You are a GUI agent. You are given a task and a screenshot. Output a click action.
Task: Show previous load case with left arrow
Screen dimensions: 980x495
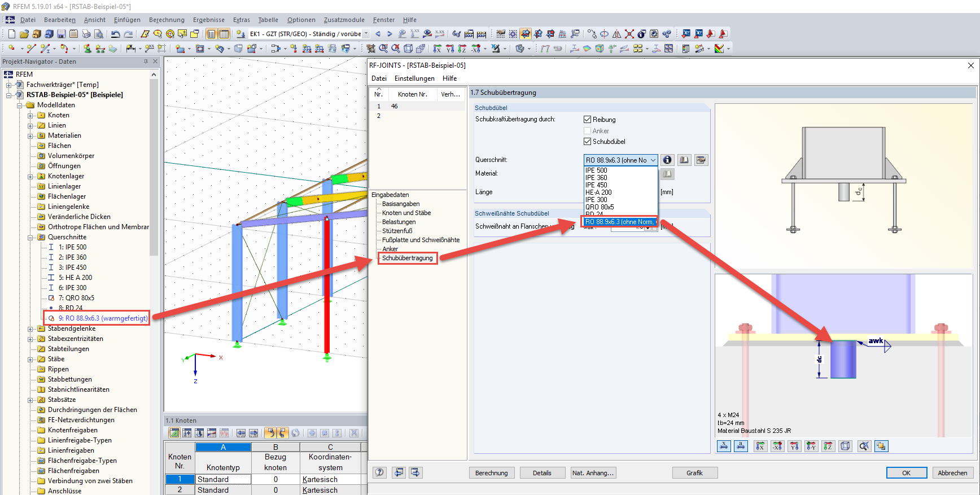378,34
